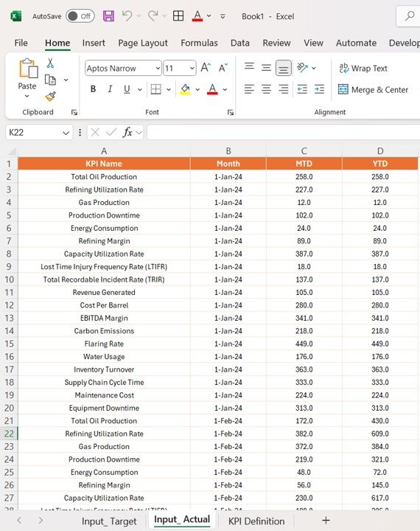420x531 pixels.
Task: Click the Name Box showing K22
Action: [x=33, y=133]
